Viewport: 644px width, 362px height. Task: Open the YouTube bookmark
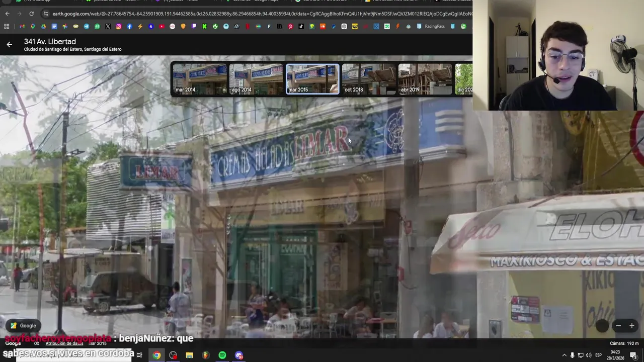(162, 26)
